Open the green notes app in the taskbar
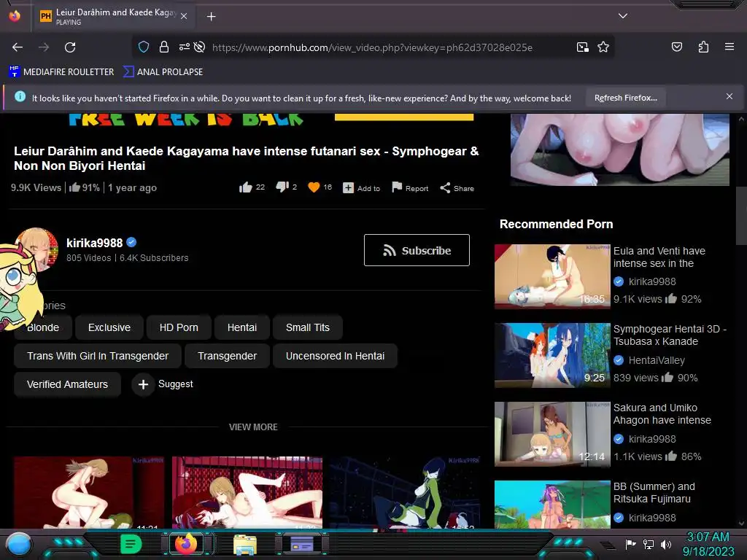747x560 pixels. (x=131, y=544)
